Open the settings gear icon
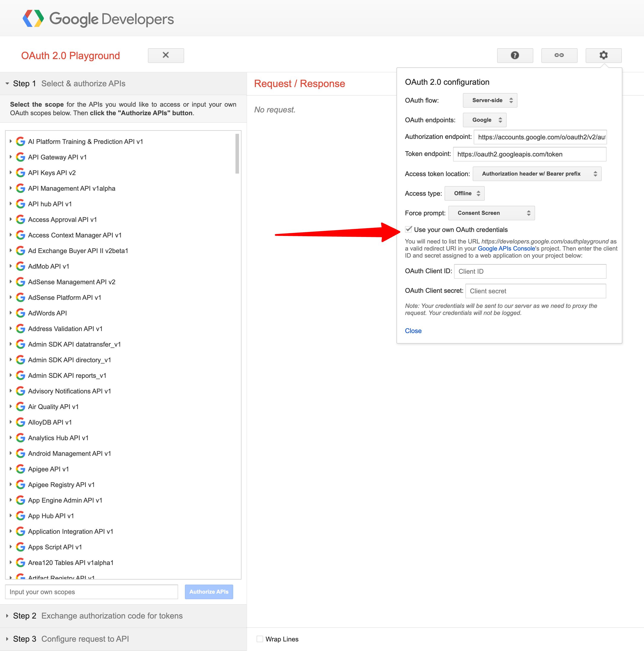Image resolution: width=644 pixels, height=651 pixels. coord(603,55)
